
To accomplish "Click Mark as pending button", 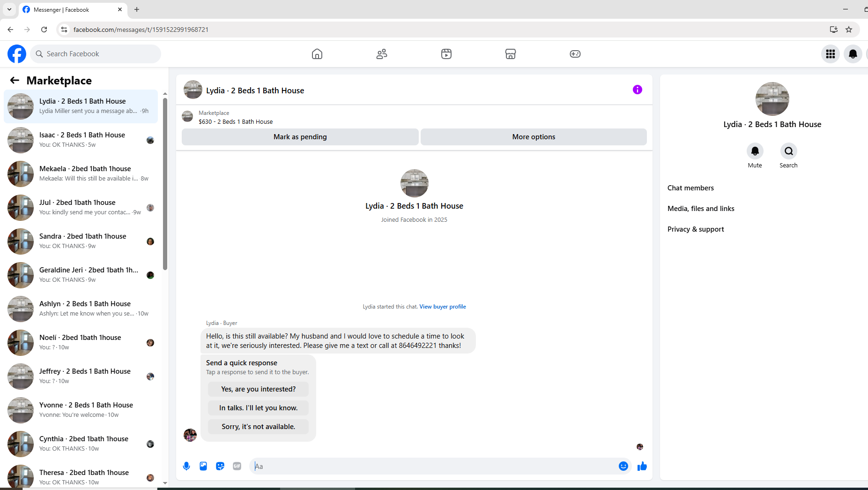I will tap(300, 137).
